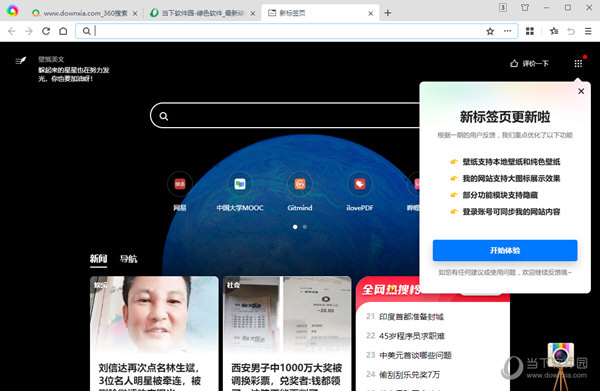
Task: Click the 360 browser logo icon
Action: [x=12, y=10]
